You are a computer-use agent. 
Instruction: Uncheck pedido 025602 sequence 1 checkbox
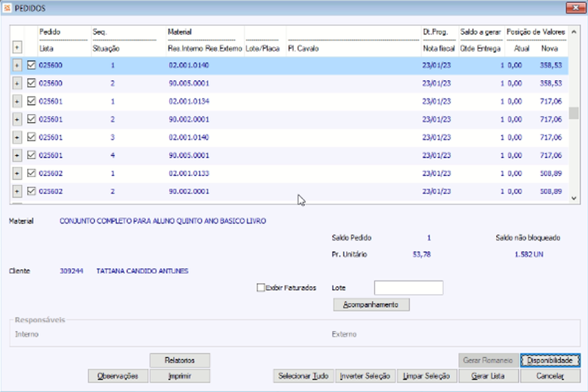(x=31, y=173)
